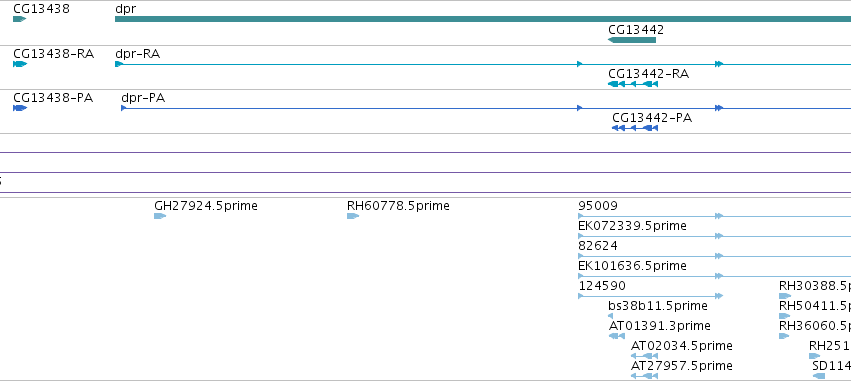Screen dimensions: 851x381
Task: Click the 124590 alignment feature
Action: 651,296
